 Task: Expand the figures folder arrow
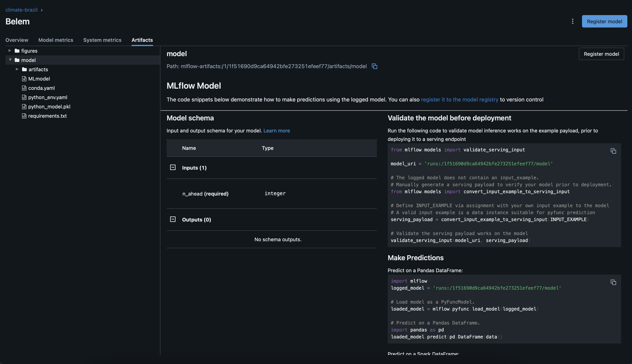coord(10,51)
